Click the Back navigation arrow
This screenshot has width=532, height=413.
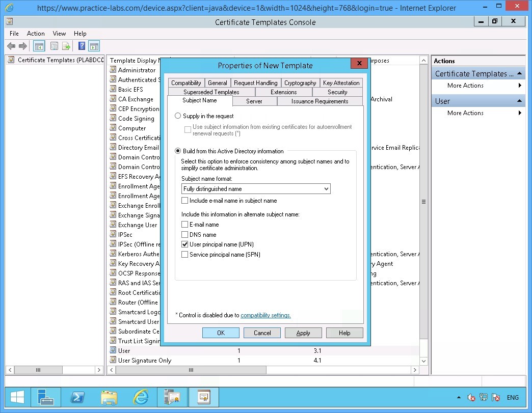11,46
